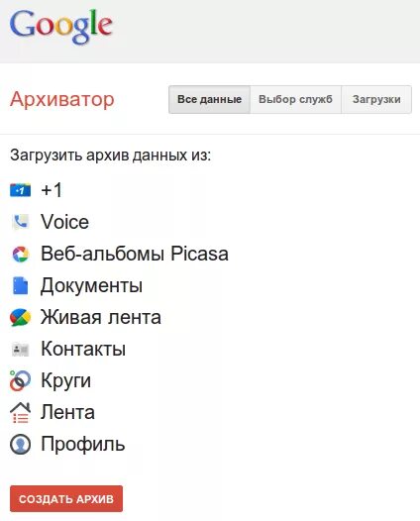Image resolution: width=420 pixels, height=521 pixels.
Task: Open the Загрузки tab
Action: [x=376, y=99]
